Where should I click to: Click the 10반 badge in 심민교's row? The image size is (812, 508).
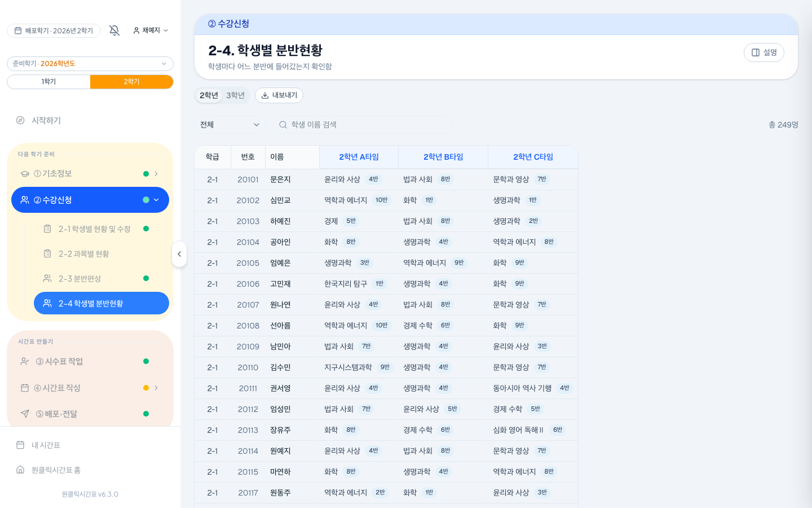382,200
